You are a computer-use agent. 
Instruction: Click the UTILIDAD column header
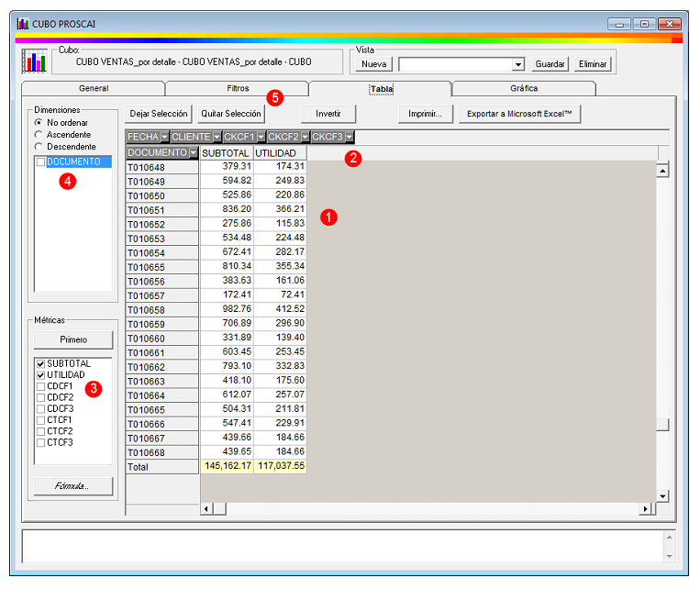(280, 153)
